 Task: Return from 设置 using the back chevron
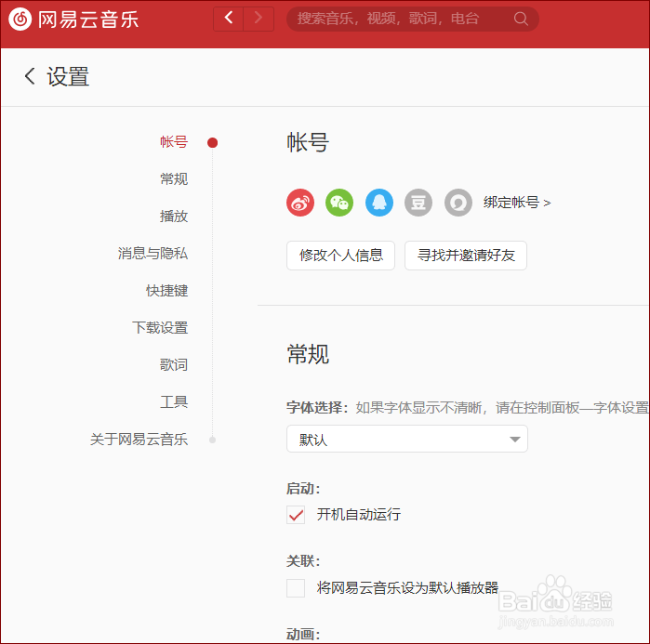(30, 76)
